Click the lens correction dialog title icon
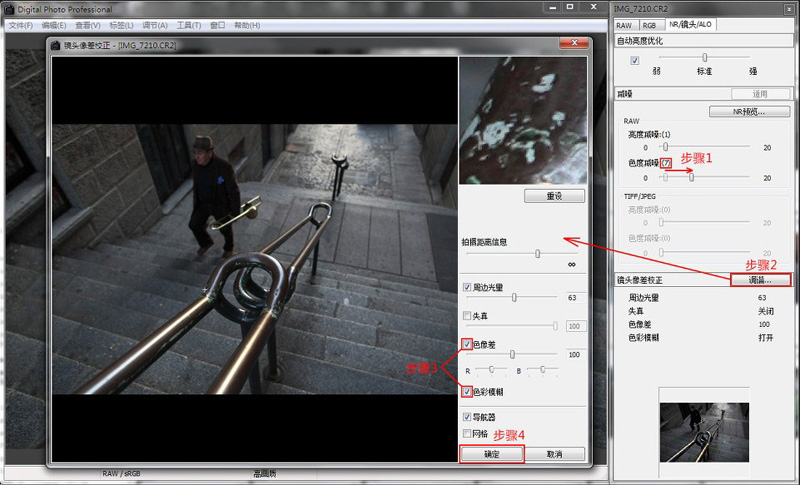 56,45
